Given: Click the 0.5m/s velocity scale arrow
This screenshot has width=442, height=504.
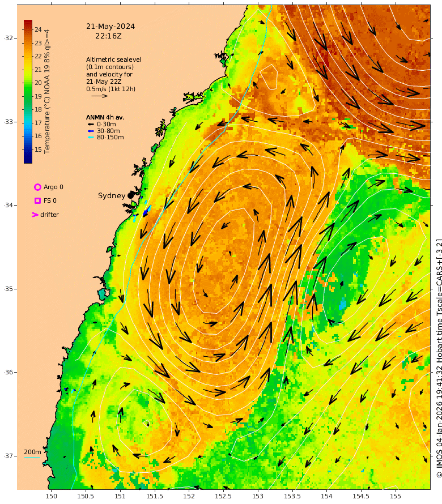Looking at the screenshot, I should click(99, 96).
